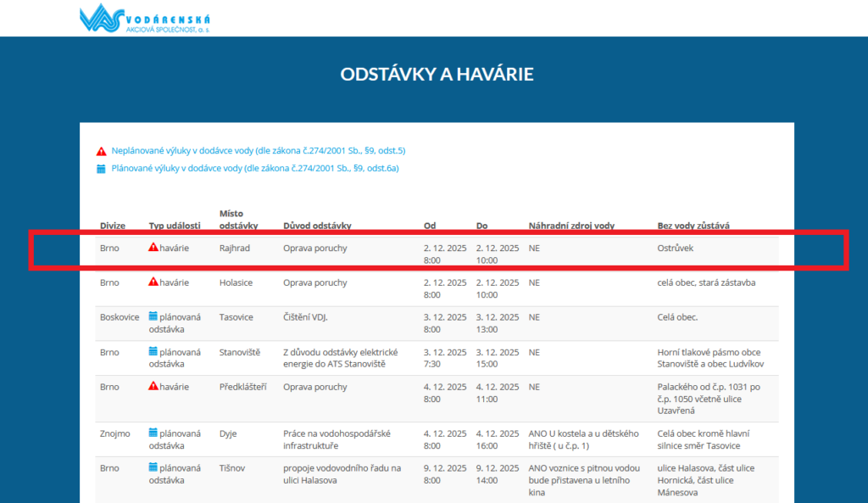This screenshot has height=503, width=868.
Task: Click the Bez vody zůstává column header
Action: tap(693, 226)
